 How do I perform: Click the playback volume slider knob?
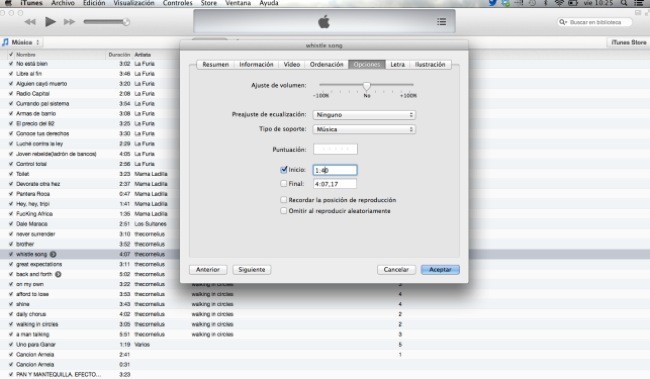[x=126, y=22]
